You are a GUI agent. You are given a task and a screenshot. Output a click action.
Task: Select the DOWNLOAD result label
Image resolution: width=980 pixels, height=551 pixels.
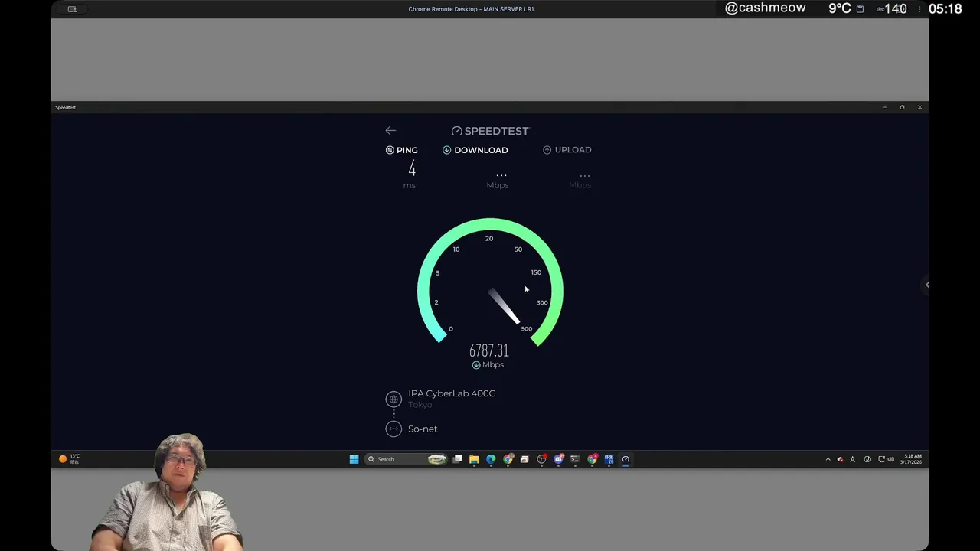pos(475,150)
